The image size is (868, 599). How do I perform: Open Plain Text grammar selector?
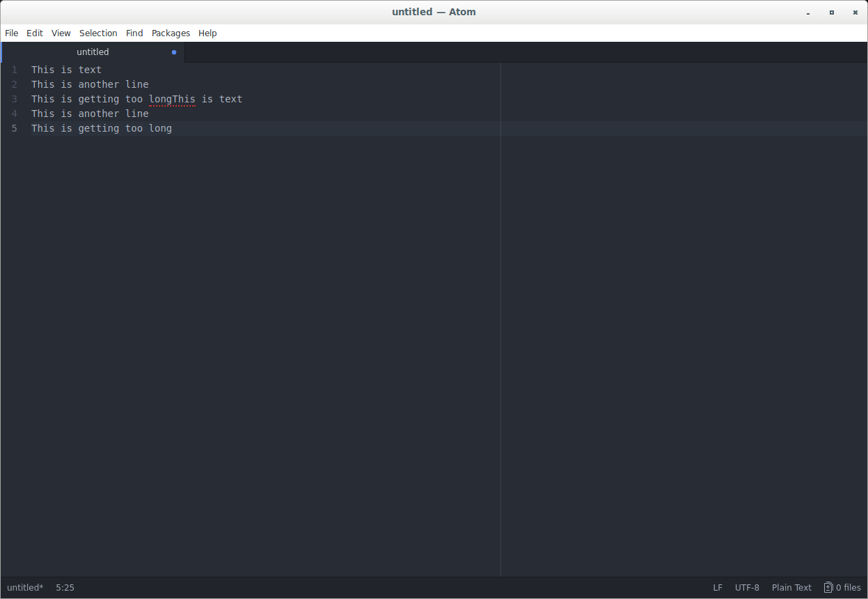point(791,587)
